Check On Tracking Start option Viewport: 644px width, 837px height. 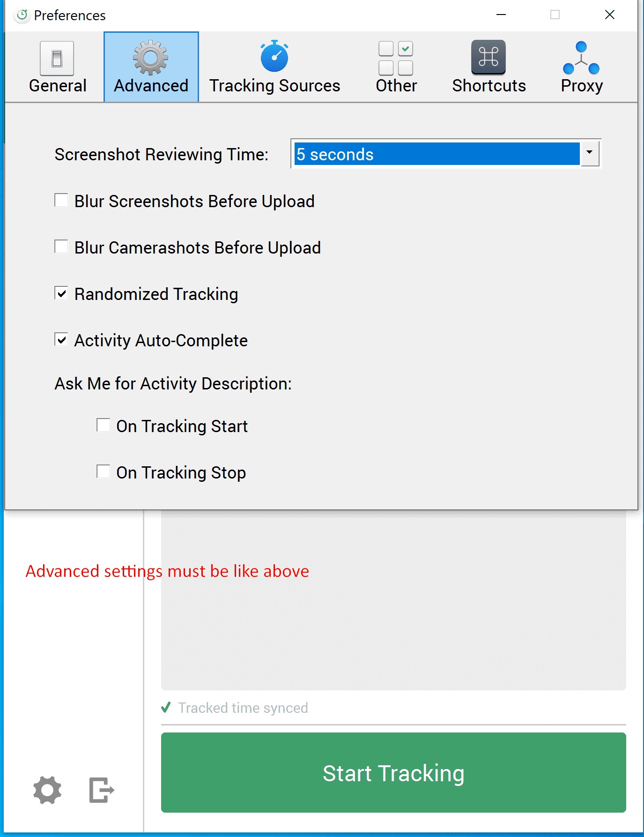(x=103, y=426)
